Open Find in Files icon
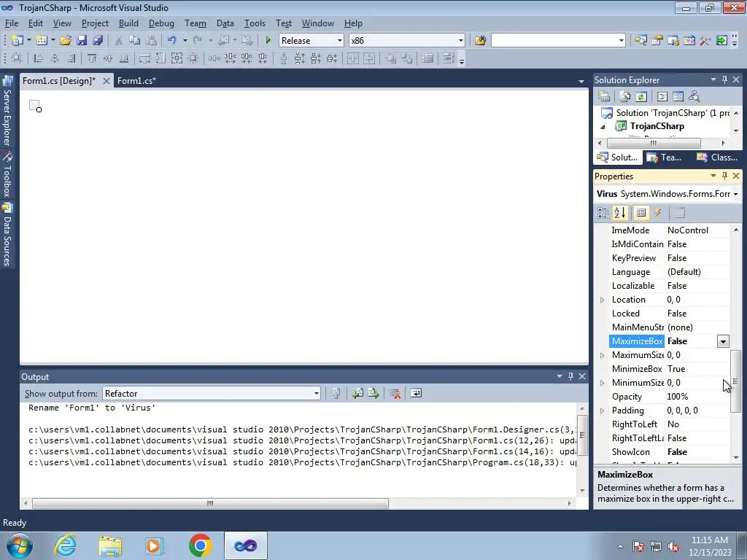The image size is (747, 560). coord(480,41)
